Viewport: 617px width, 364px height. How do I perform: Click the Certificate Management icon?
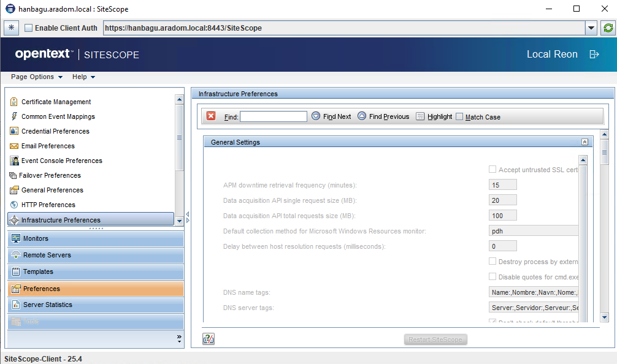(13, 102)
